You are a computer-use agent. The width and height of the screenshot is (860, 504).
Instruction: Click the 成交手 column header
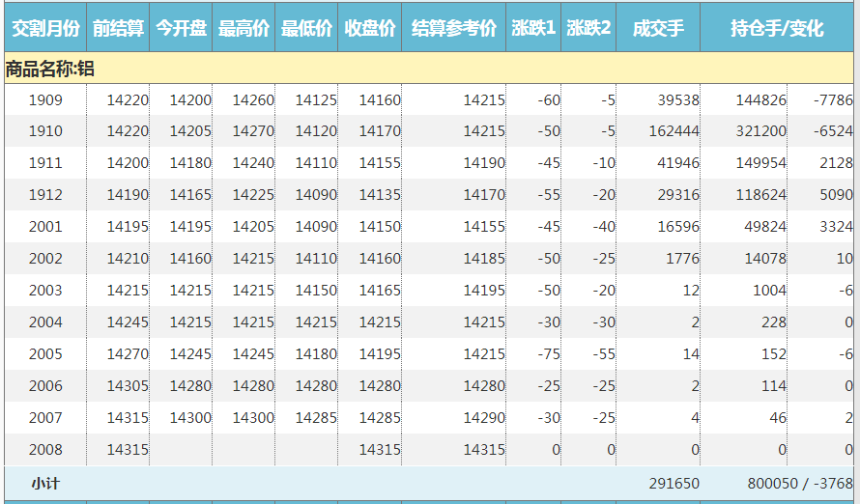657,29
